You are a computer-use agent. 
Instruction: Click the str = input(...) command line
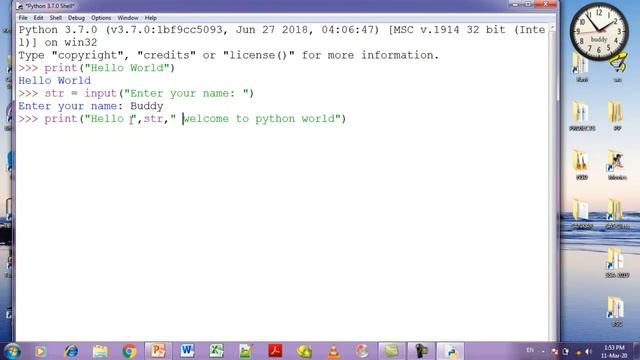tap(136, 93)
